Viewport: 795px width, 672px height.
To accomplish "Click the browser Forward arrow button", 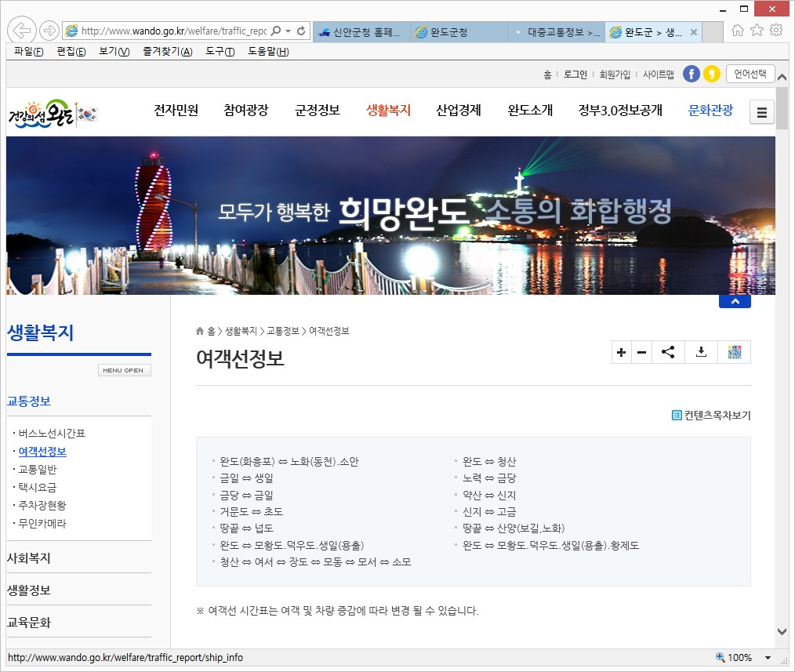I will point(49,31).
